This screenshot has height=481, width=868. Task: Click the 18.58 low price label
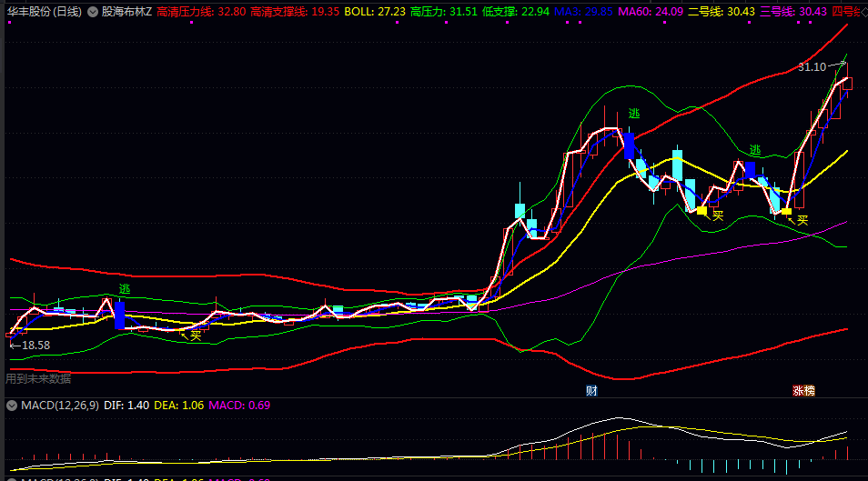[35, 346]
